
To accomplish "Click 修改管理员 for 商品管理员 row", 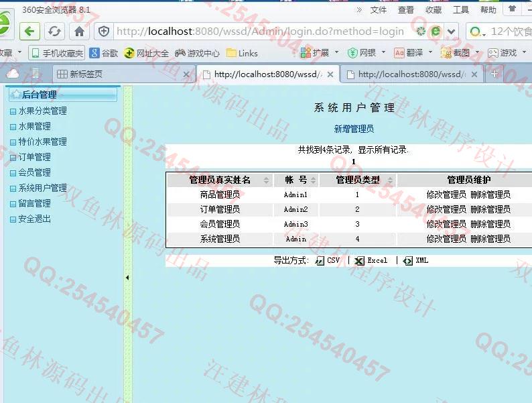I will click(446, 194).
